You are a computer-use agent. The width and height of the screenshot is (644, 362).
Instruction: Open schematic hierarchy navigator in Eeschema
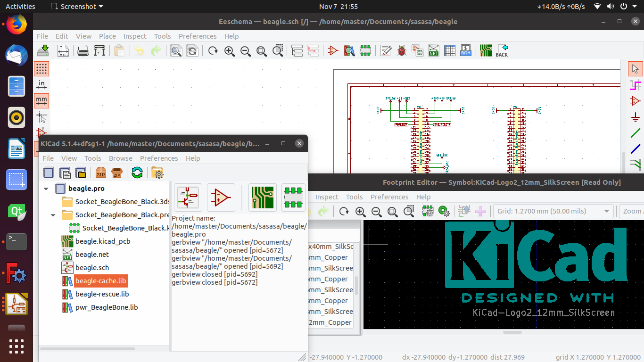[297, 50]
